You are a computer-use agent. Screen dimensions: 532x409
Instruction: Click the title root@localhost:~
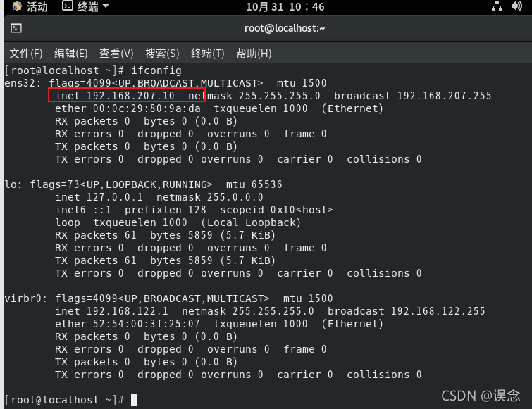click(x=285, y=28)
